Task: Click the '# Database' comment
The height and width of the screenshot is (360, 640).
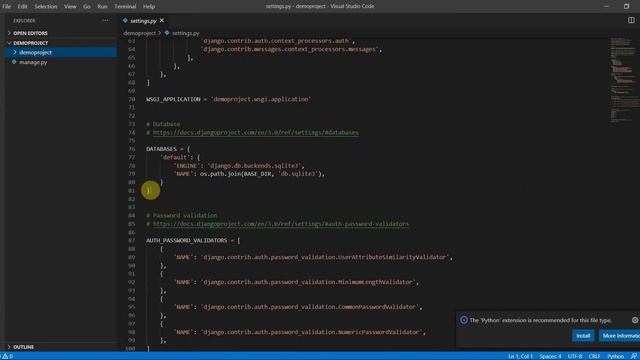Action: tap(163, 124)
